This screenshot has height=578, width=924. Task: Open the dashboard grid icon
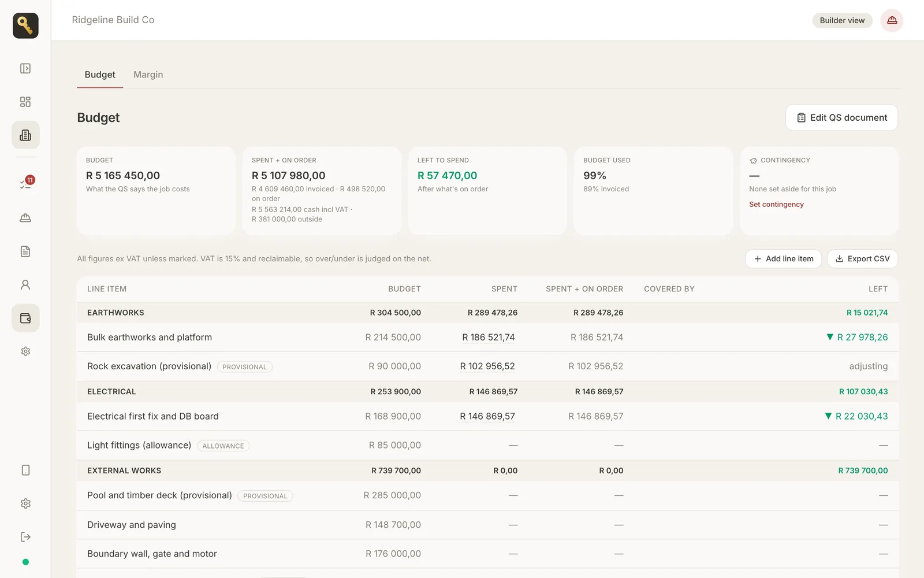(x=25, y=102)
